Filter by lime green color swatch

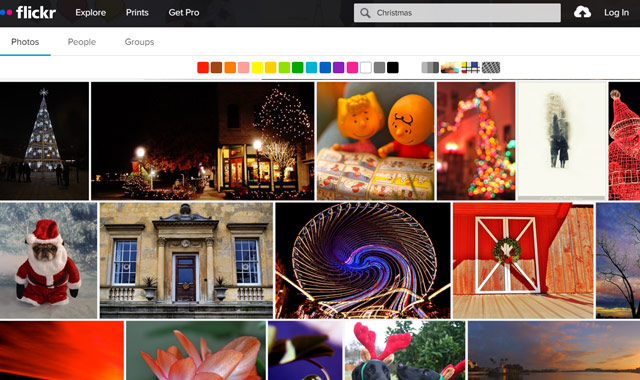pyautogui.click(x=284, y=67)
